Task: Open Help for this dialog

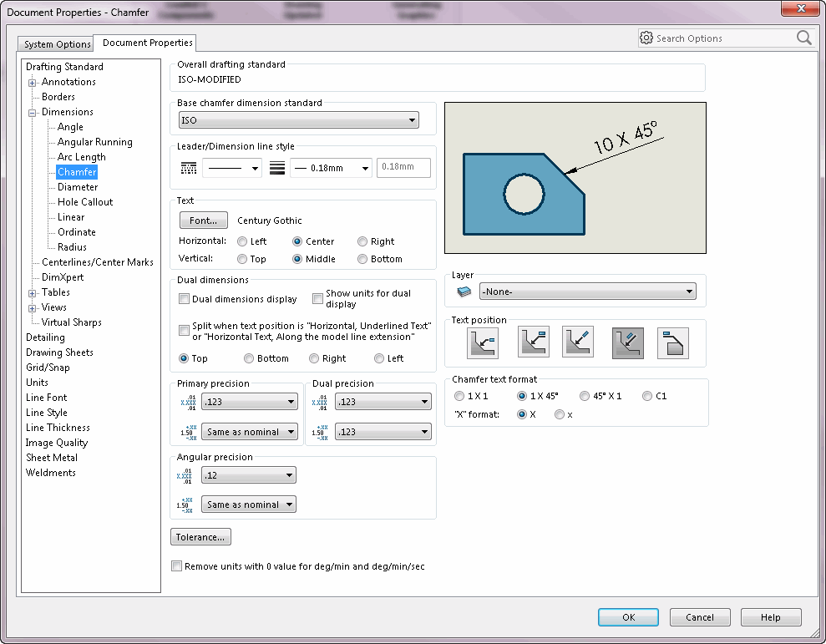Action: click(x=771, y=617)
